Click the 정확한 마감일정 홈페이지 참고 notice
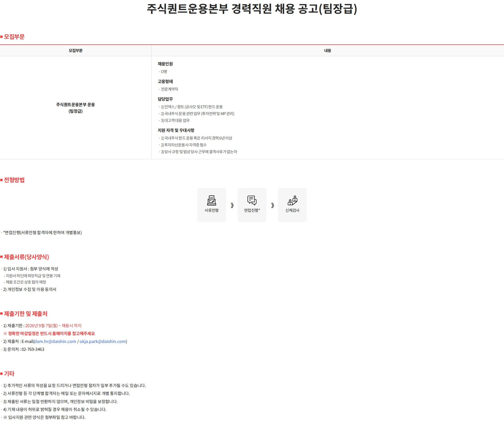Image resolution: width=504 pixels, height=426 pixels. pyautogui.click(x=49, y=333)
